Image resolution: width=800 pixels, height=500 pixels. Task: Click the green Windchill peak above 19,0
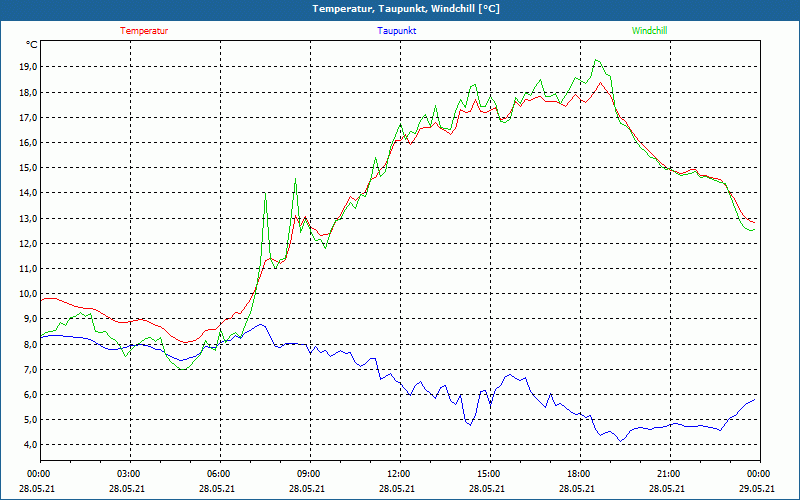pos(596,60)
